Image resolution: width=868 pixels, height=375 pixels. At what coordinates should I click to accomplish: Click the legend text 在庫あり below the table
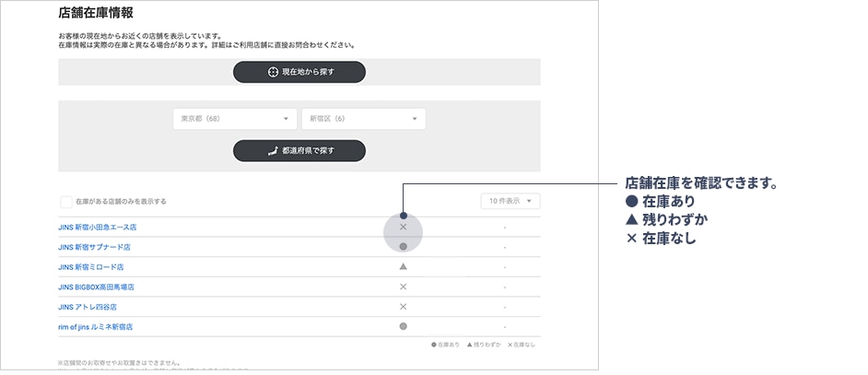pyautogui.click(x=449, y=345)
